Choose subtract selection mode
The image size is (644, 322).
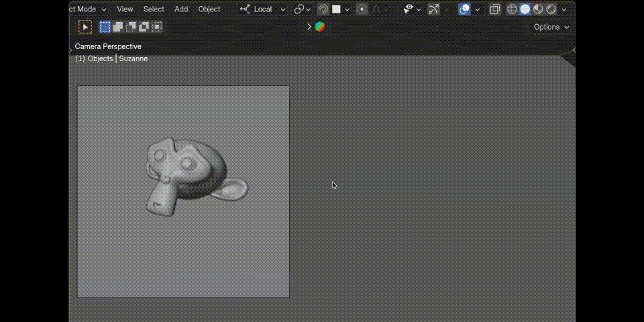pos(131,27)
